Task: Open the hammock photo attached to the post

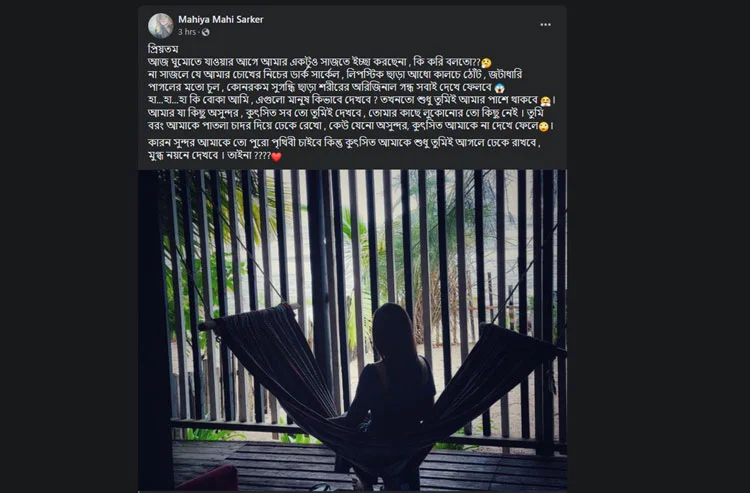Action: (353, 330)
